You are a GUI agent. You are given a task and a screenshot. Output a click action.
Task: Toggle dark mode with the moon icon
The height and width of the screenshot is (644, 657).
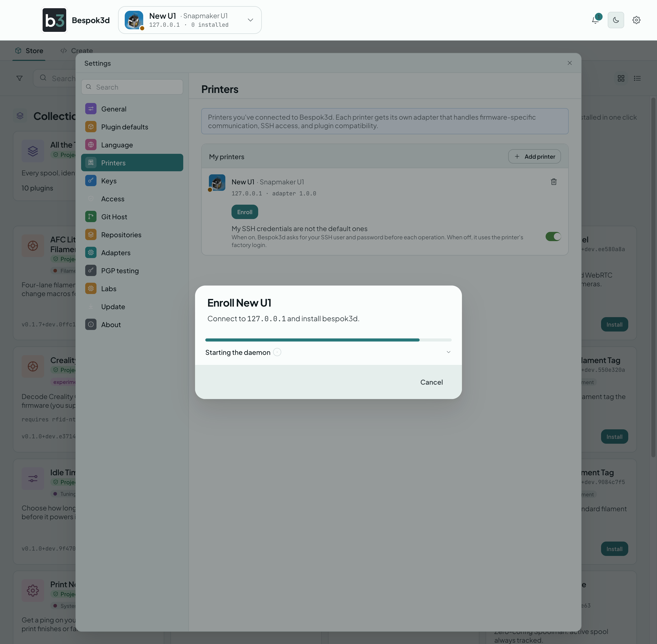[616, 20]
